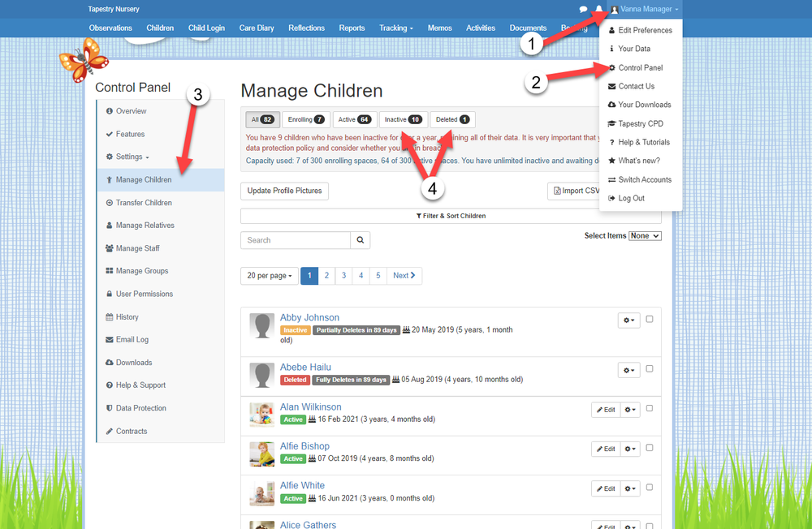Open Alfie White's gear options menu

[x=630, y=488]
